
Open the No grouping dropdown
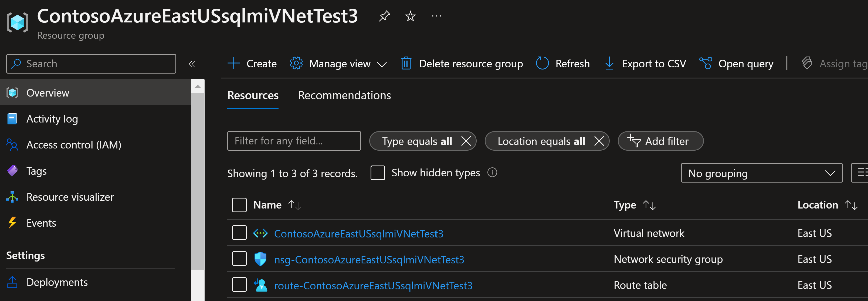pos(761,173)
